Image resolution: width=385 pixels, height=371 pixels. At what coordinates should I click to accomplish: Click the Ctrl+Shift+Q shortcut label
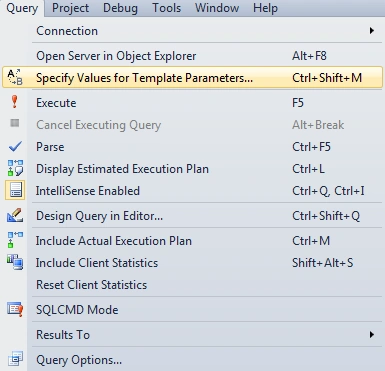tap(326, 216)
